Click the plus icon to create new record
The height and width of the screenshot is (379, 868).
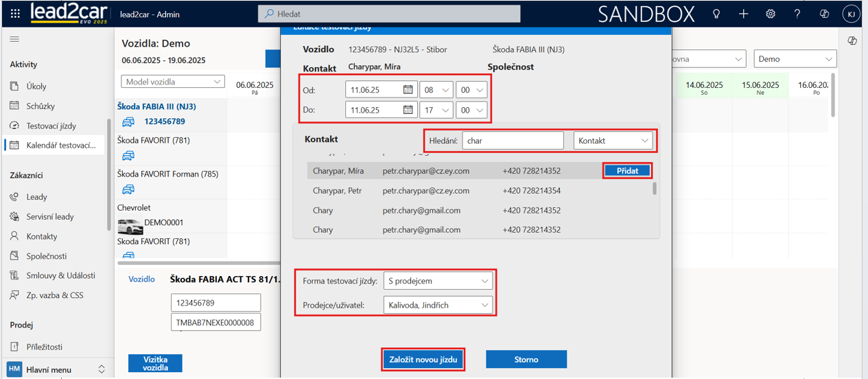tap(744, 14)
